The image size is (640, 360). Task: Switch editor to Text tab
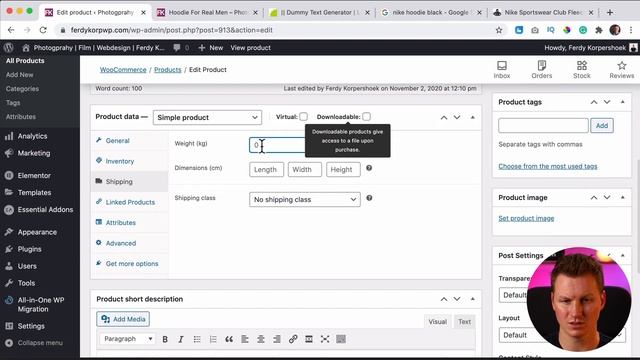[x=464, y=322]
